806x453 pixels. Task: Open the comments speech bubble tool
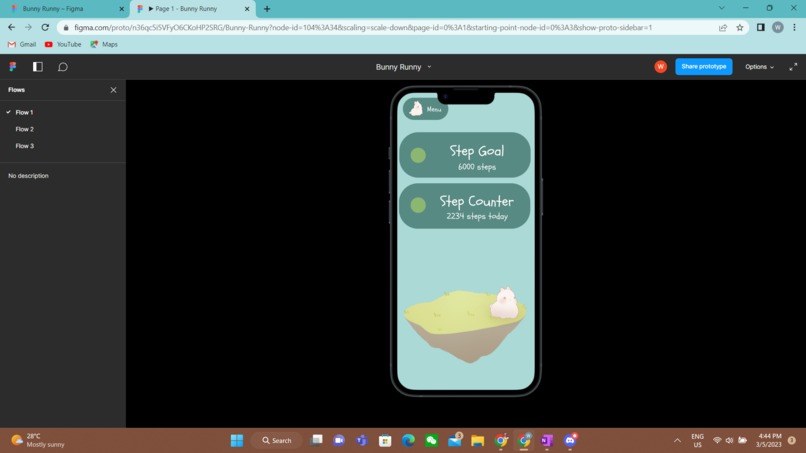(63, 67)
